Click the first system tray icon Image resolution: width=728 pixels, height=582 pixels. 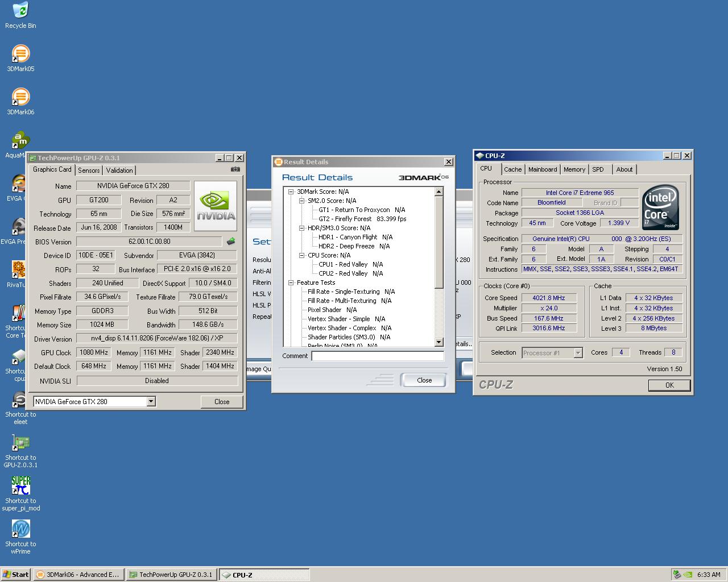677,575
